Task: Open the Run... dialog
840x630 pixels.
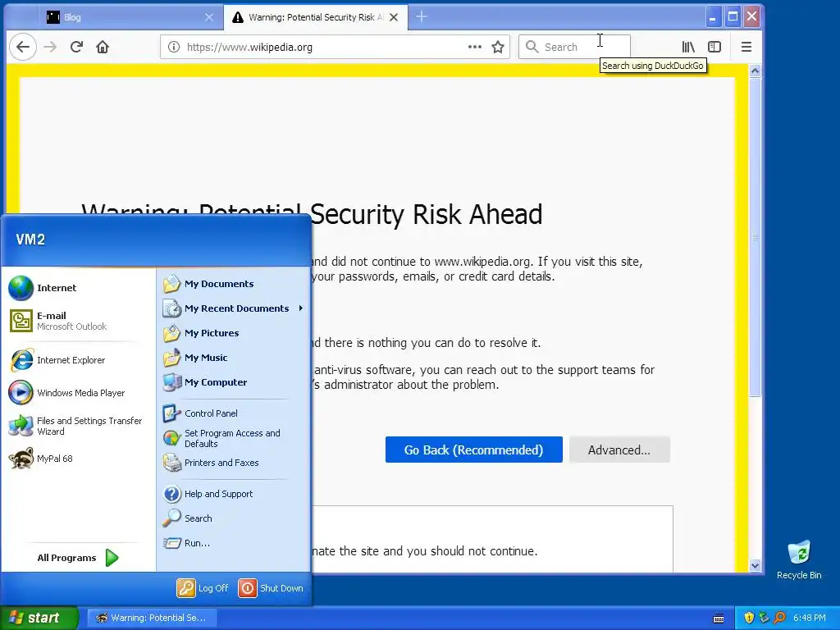Action: pyautogui.click(x=234, y=543)
